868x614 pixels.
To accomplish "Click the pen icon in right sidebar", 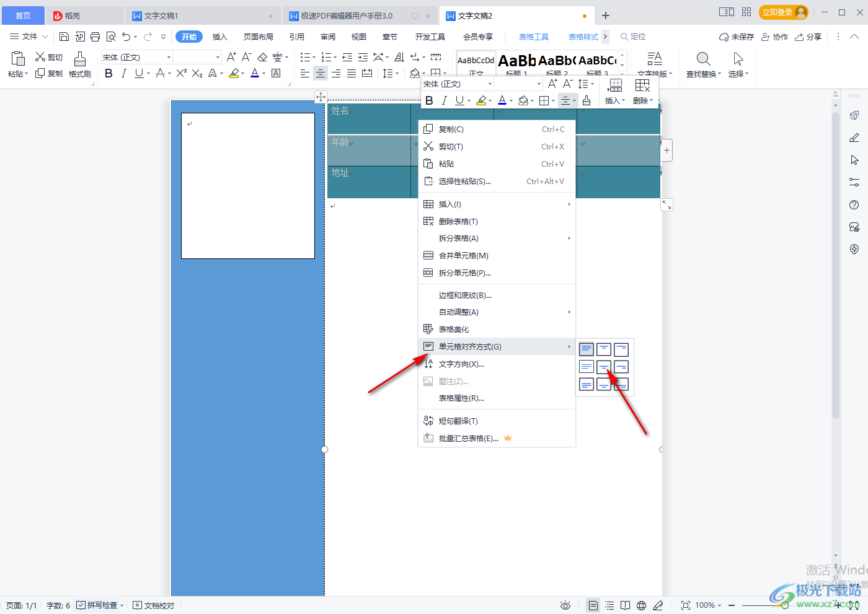I will tap(854, 138).
